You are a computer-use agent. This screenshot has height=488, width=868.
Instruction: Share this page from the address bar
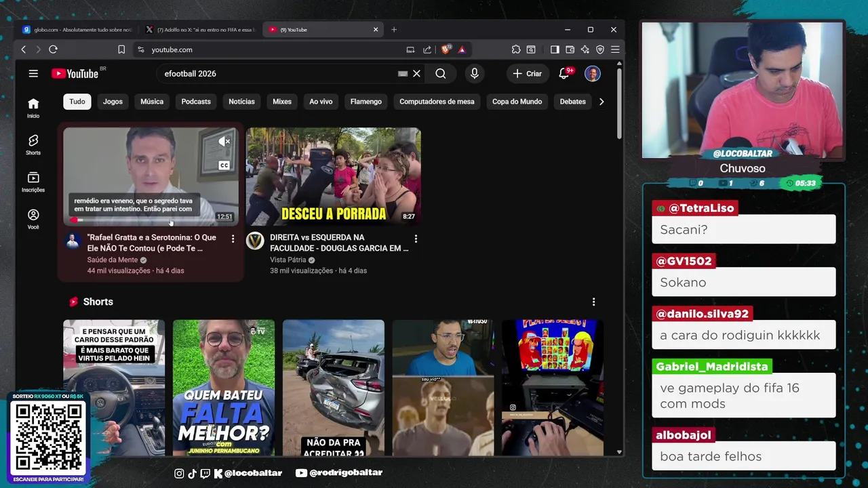(x=427, y=49)
